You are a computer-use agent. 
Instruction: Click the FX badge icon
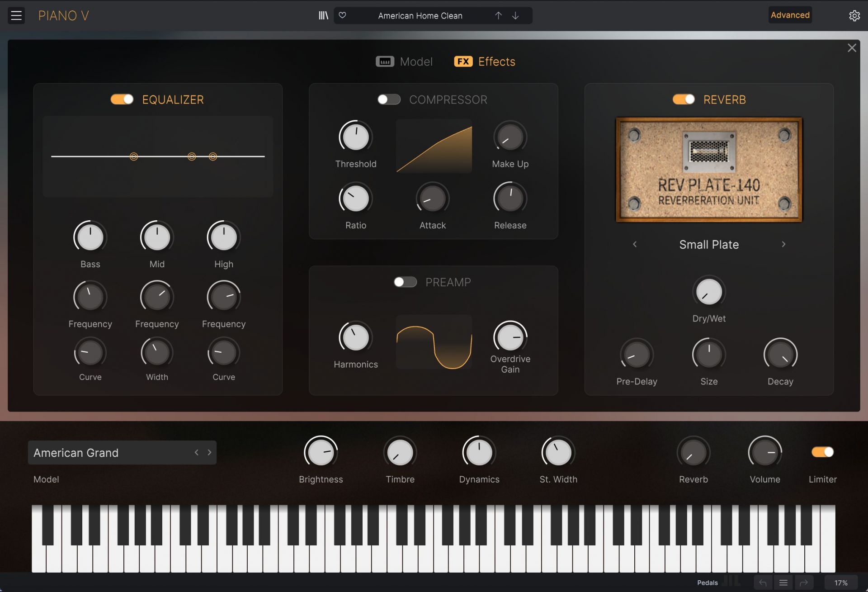point(463,62)
